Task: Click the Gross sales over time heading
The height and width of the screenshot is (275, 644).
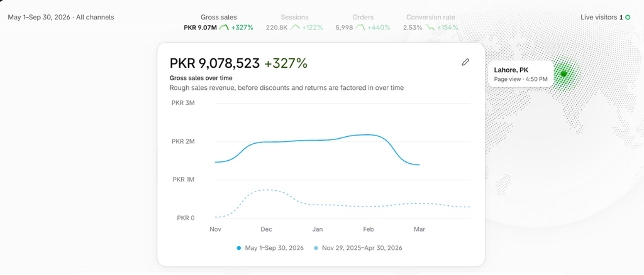Action: 201,78
